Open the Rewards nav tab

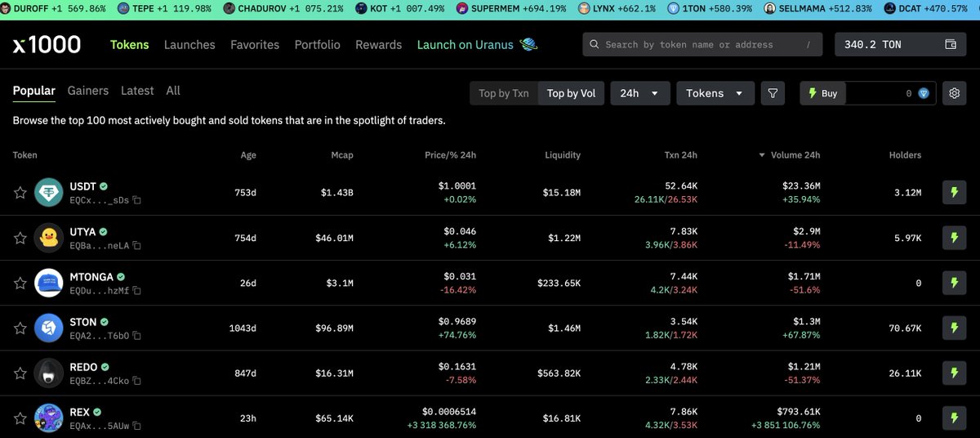[x=379, y=44]
